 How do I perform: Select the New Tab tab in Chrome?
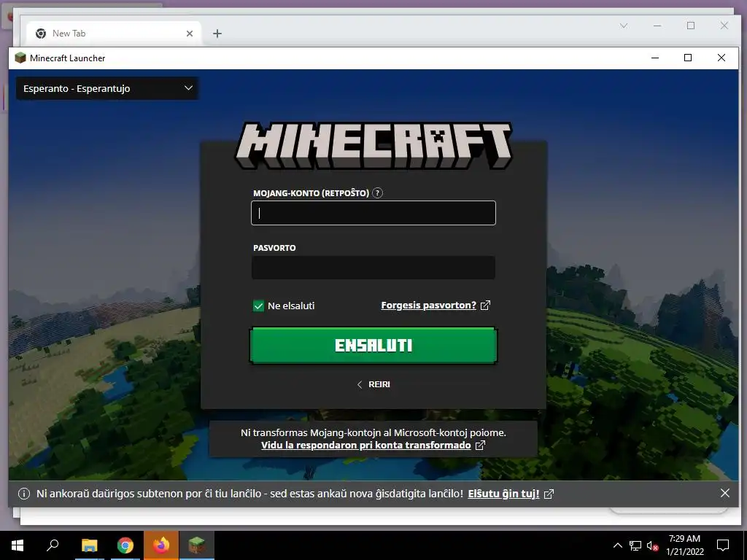[115, 34]
